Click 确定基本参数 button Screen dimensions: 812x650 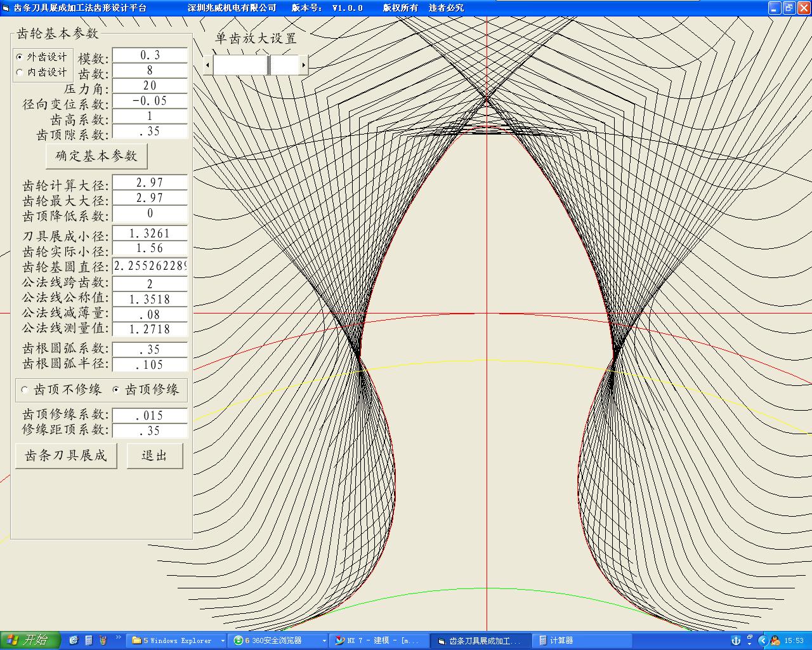point(96,156)
